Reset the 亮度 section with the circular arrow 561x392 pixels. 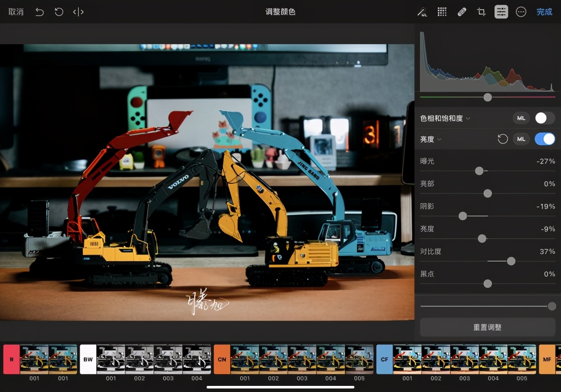click(503, 139)
